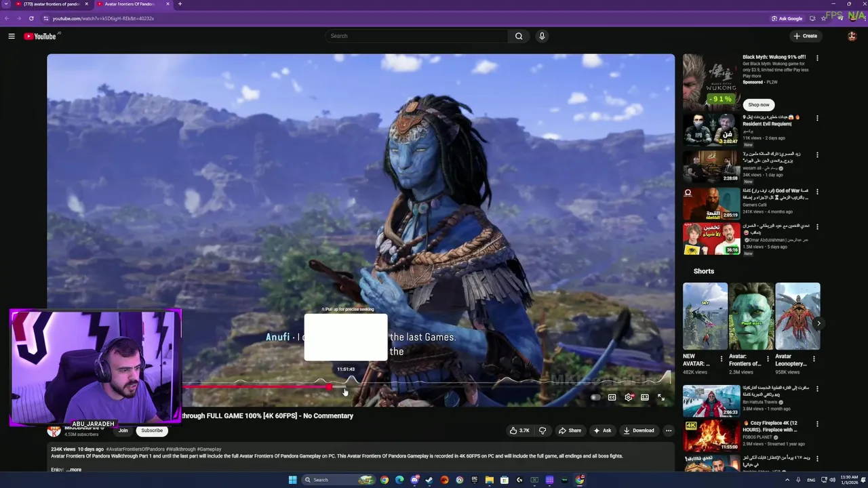Screen dimensions: 868x488
Task: Click the #Walkthrough hashtag
Action: click(x=180, y=449)
